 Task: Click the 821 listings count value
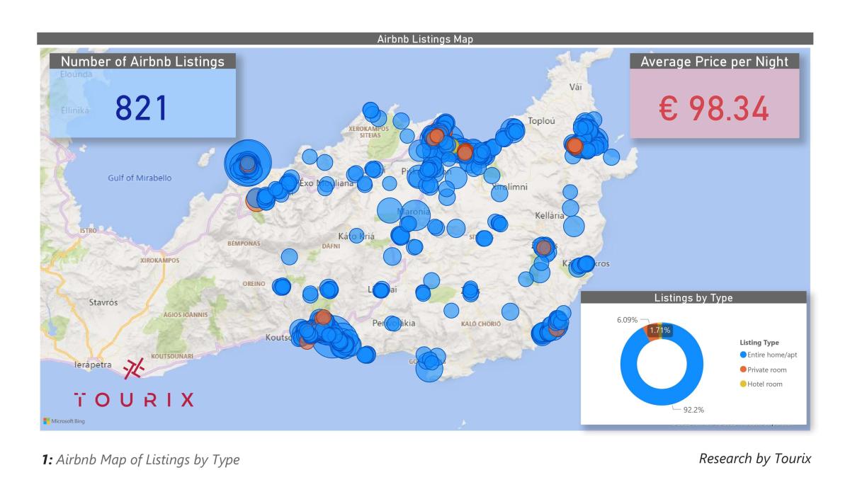tap(140, 108)
